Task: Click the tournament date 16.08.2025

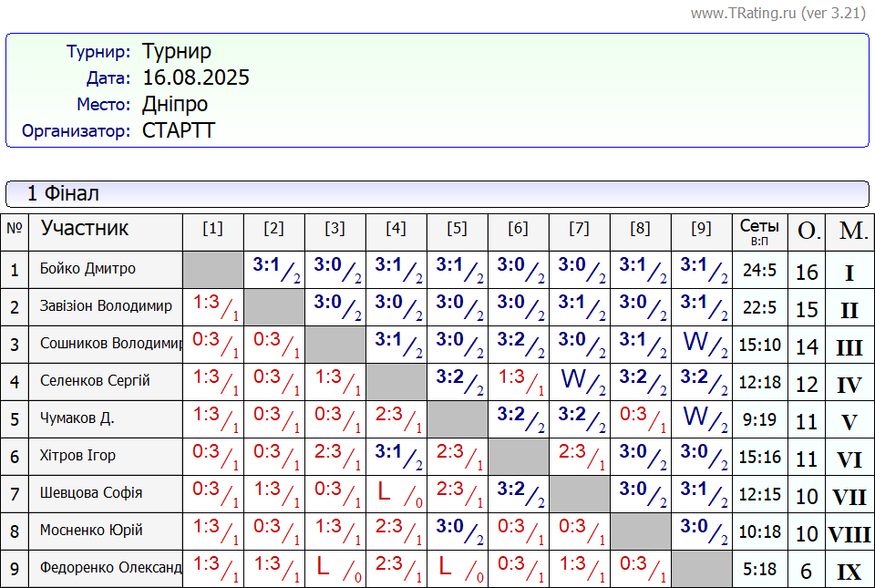Action: tap(196, 78)
